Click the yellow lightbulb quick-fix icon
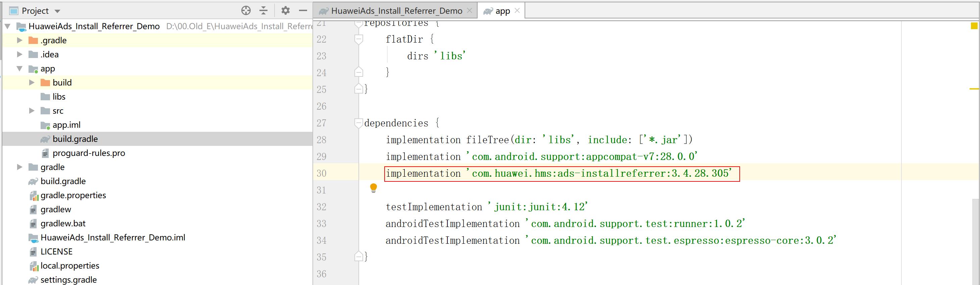980x285 pixels. tap(373, 188)
